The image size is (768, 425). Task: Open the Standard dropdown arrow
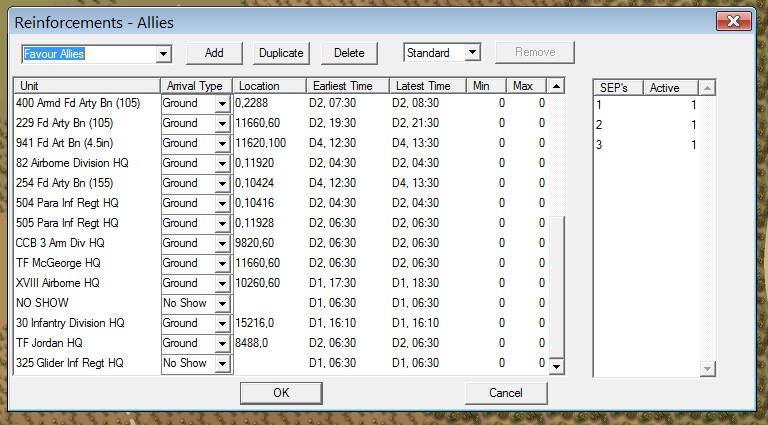(473, 52)
